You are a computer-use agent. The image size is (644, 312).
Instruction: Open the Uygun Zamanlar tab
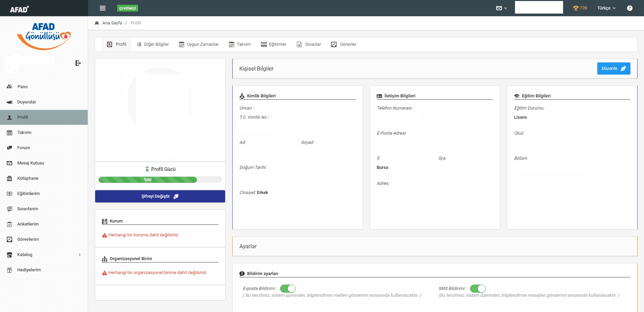199,44
